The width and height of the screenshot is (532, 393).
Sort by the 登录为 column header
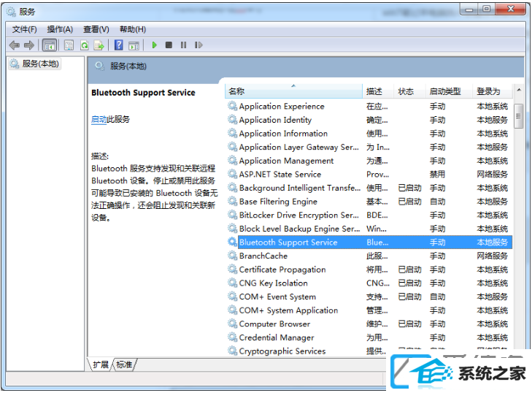(493, 91)
